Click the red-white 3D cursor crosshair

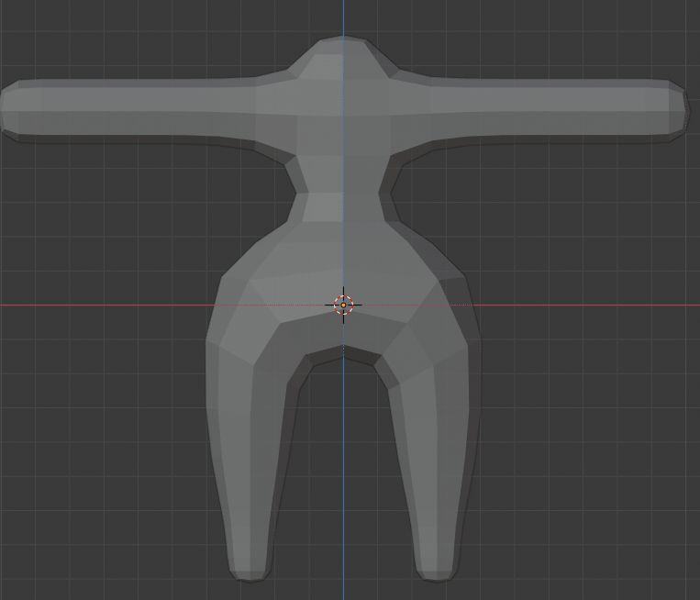point(343,305)
